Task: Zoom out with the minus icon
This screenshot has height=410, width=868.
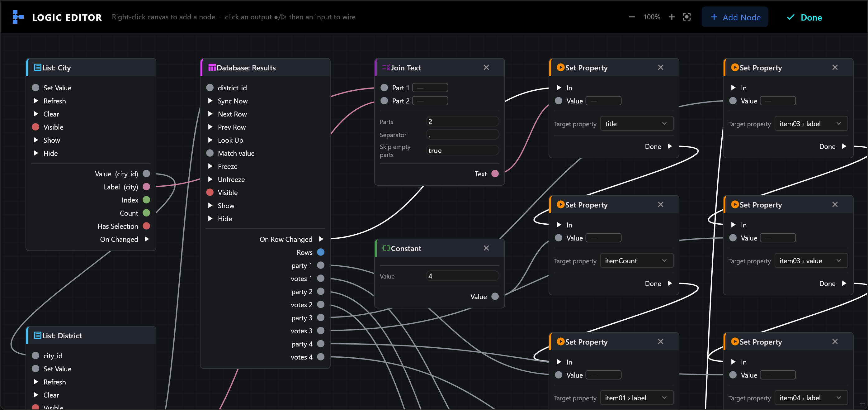Action: coord(632,17)
